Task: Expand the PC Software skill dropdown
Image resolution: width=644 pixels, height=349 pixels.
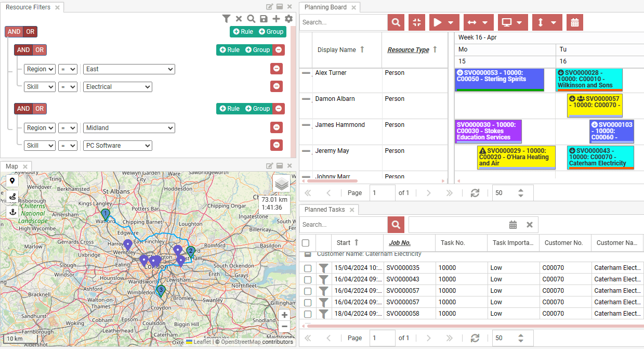Action: 117,146
